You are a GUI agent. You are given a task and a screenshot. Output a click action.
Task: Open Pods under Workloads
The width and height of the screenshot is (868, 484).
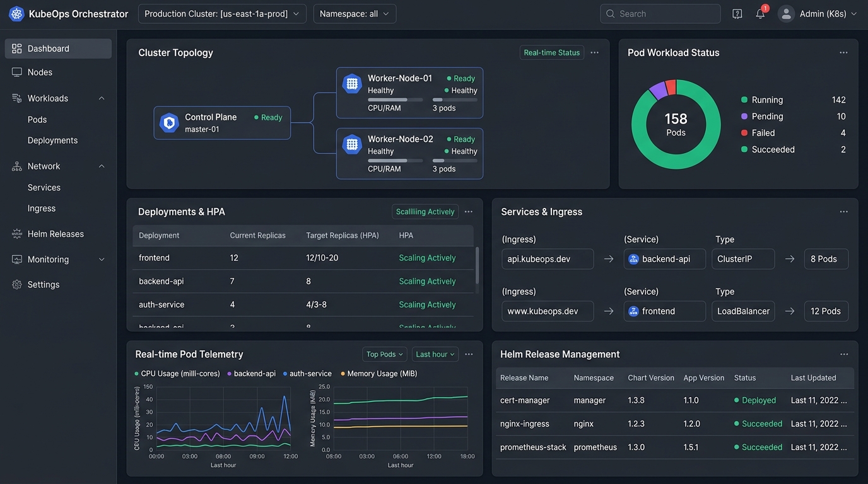37,120
